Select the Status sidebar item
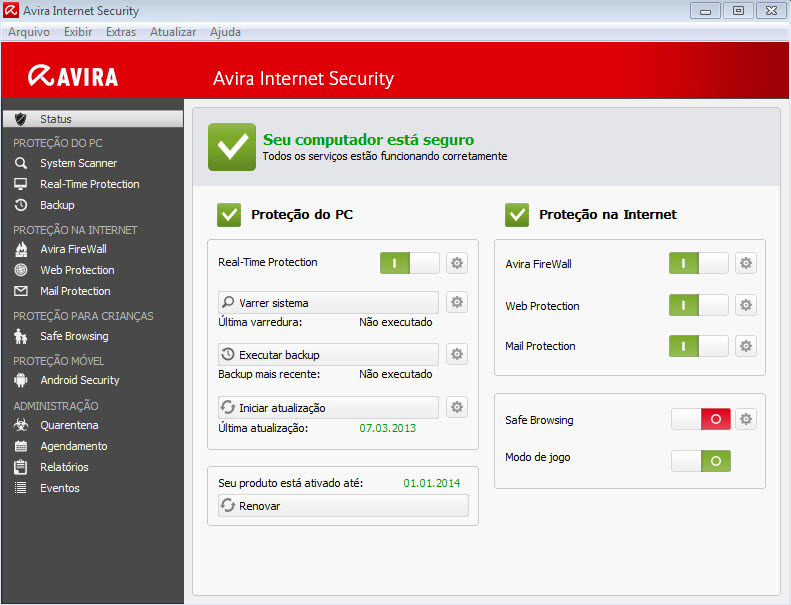Image resolution: width=791 pixels, height=605 pixels. pos(93,119)
